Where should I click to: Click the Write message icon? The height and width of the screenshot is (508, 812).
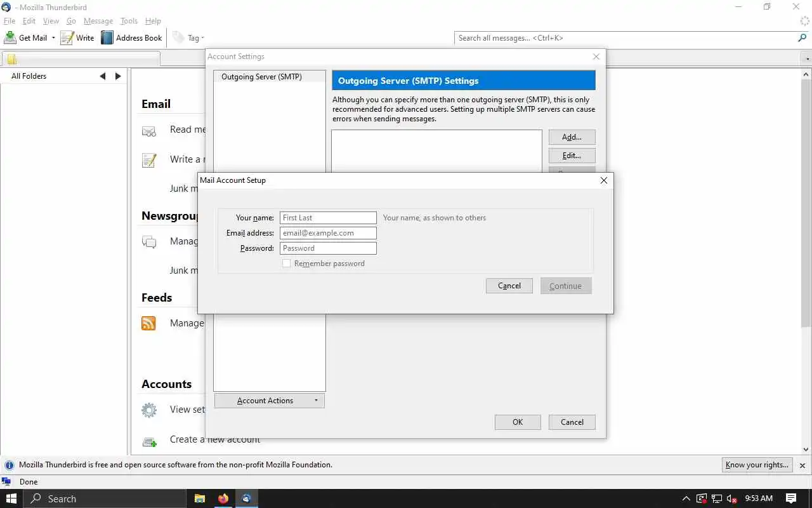coord(67,37)
